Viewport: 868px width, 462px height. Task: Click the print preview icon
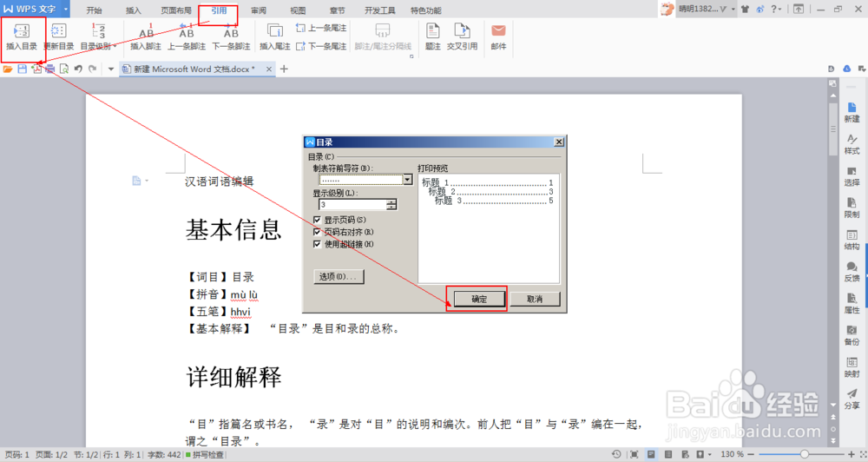coord(64,69)
